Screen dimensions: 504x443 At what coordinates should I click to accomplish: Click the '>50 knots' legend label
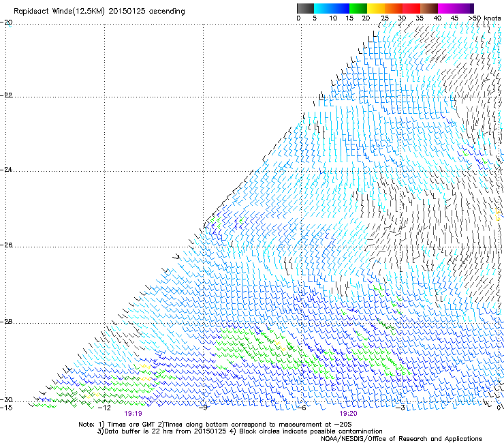pyautogui.click(x=484, y=18)
